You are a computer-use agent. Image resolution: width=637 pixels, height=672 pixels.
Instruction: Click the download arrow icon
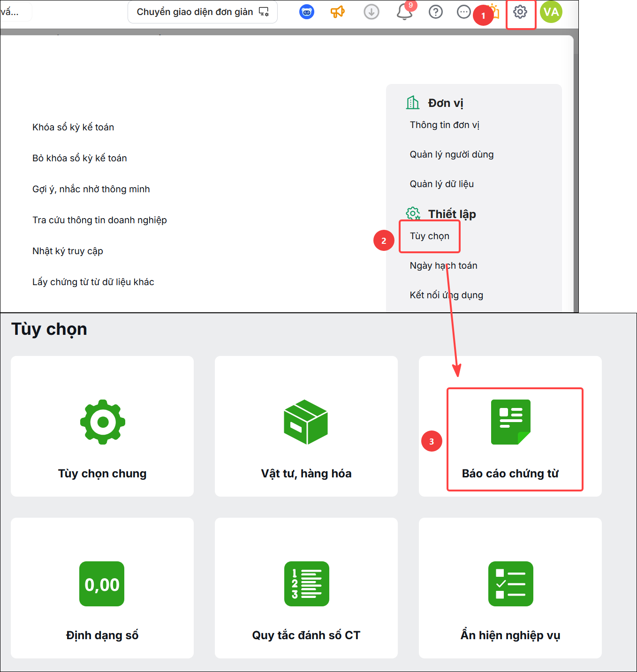point(372,12)
